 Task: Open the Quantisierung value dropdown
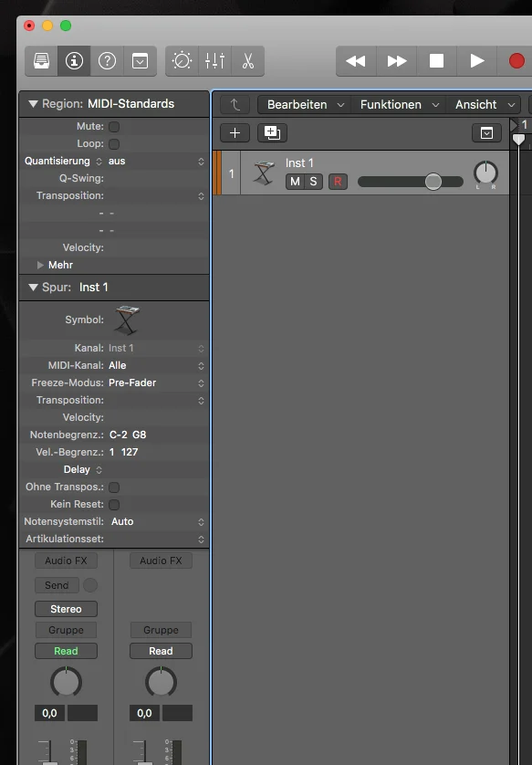(x=156, y=161)
